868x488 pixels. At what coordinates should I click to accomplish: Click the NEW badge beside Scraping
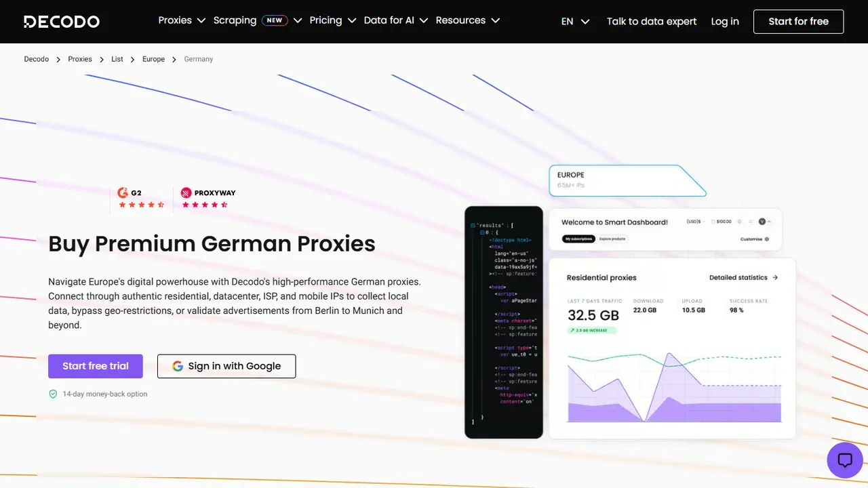click(275, 20)
